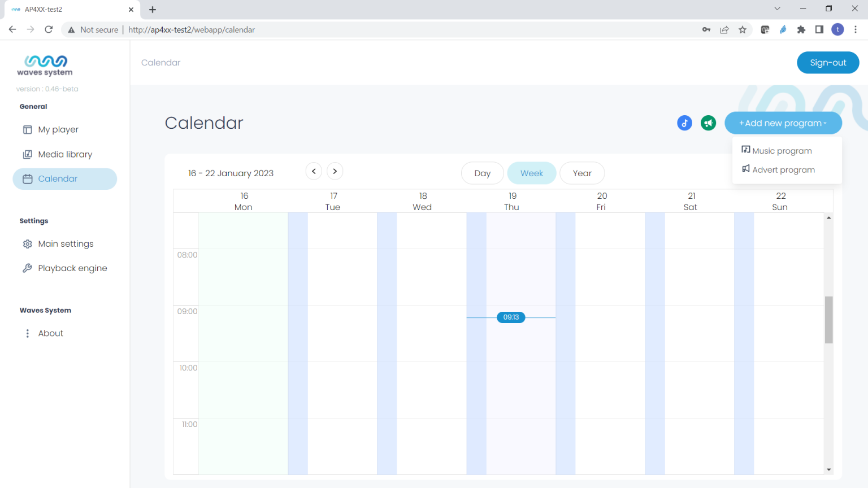Viewport: 868px width, 488px height.
Task: Select Advert program from dropdown
Action: click(x=783, y=170)
